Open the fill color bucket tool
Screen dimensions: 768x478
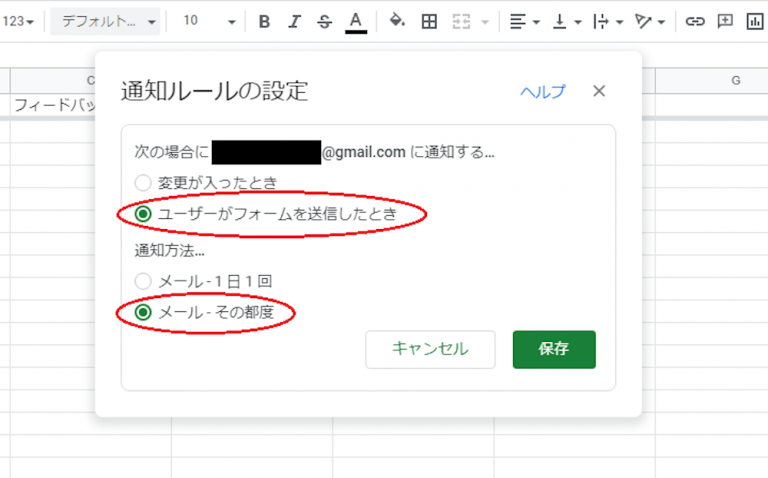pos(396,21)
